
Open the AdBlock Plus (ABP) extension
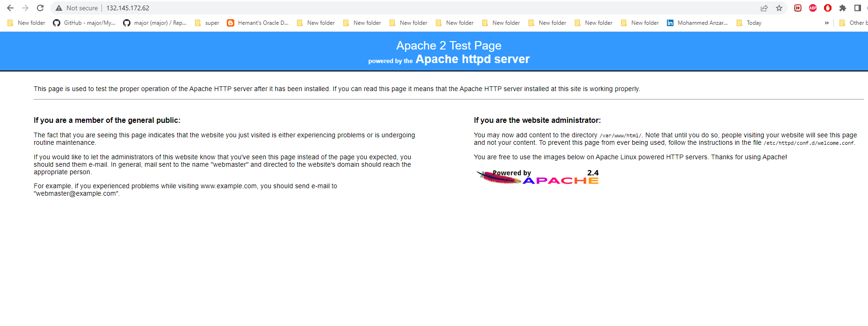pos(813,8)
